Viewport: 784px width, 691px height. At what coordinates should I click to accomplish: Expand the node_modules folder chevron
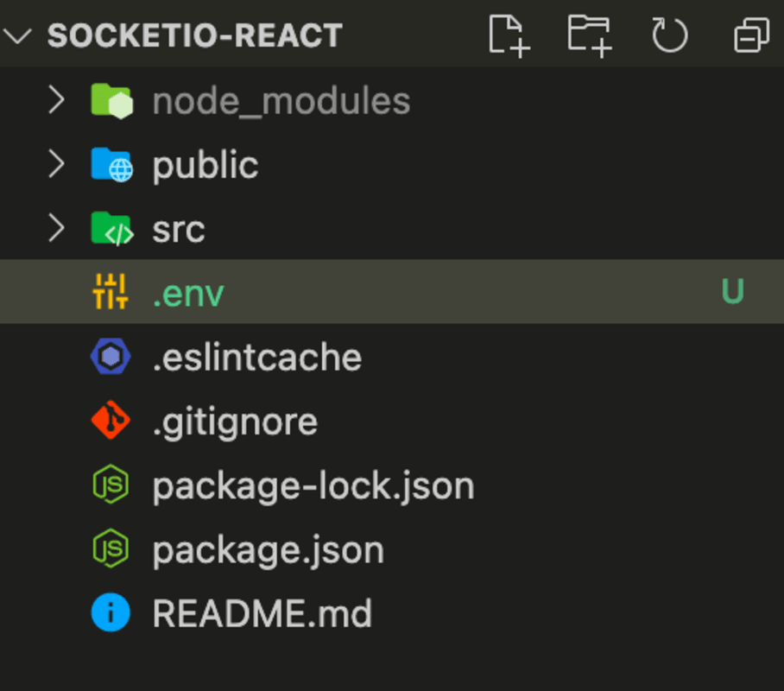(x=56, y=100)
